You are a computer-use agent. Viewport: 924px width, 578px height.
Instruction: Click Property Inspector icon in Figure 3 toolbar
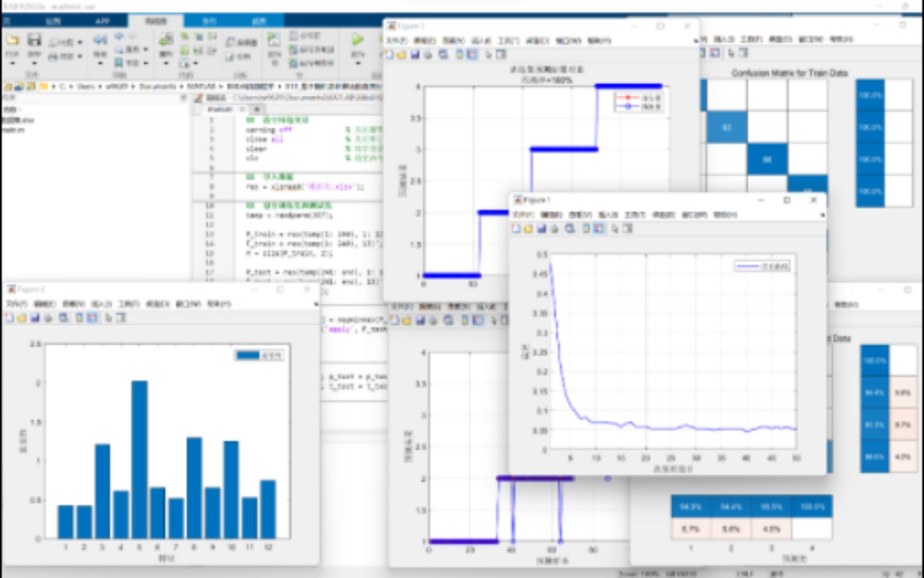point(501,55)
